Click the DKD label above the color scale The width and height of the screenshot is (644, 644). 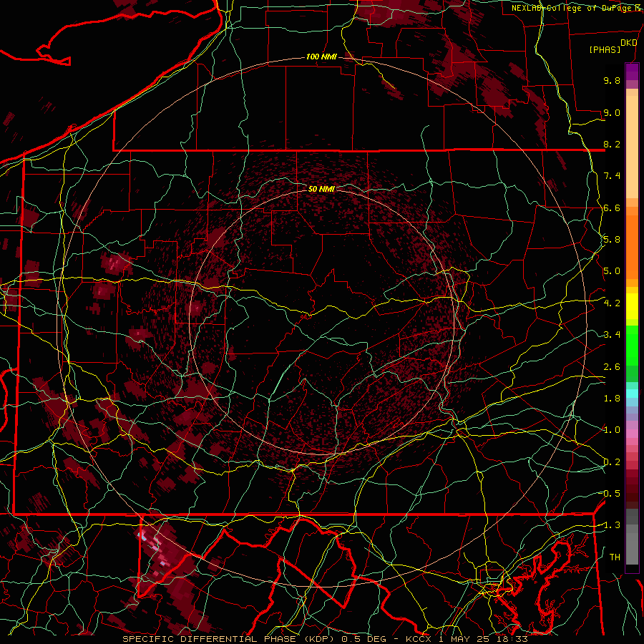[629, 43]
